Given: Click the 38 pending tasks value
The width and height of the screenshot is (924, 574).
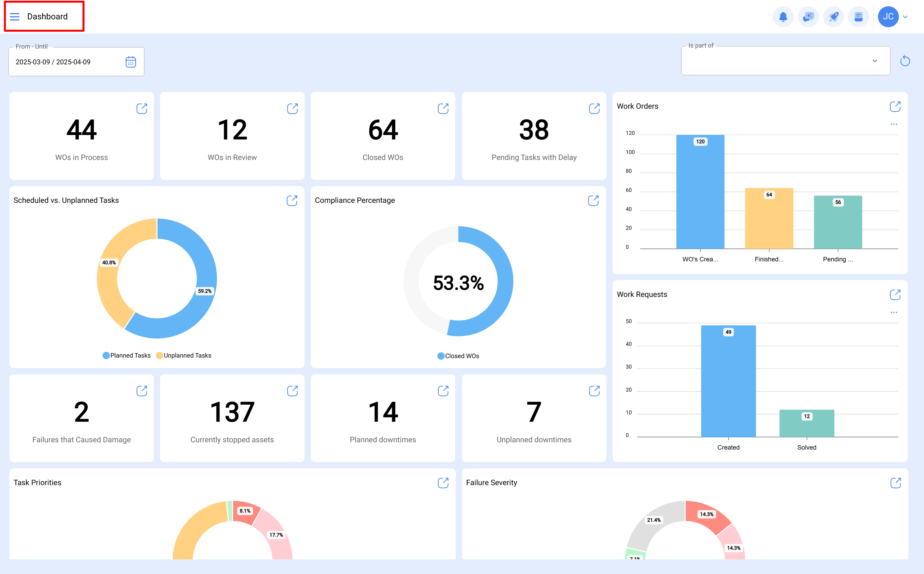Looking at the screenshot, I should click(534, 129).
